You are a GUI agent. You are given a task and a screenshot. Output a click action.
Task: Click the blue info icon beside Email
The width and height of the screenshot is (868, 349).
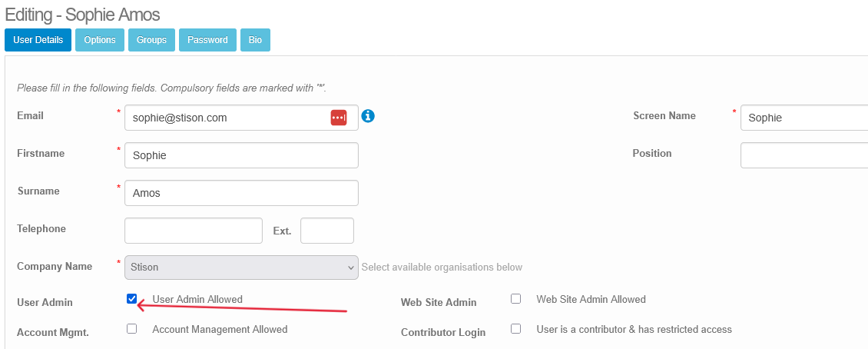click(x=368, y=116)
